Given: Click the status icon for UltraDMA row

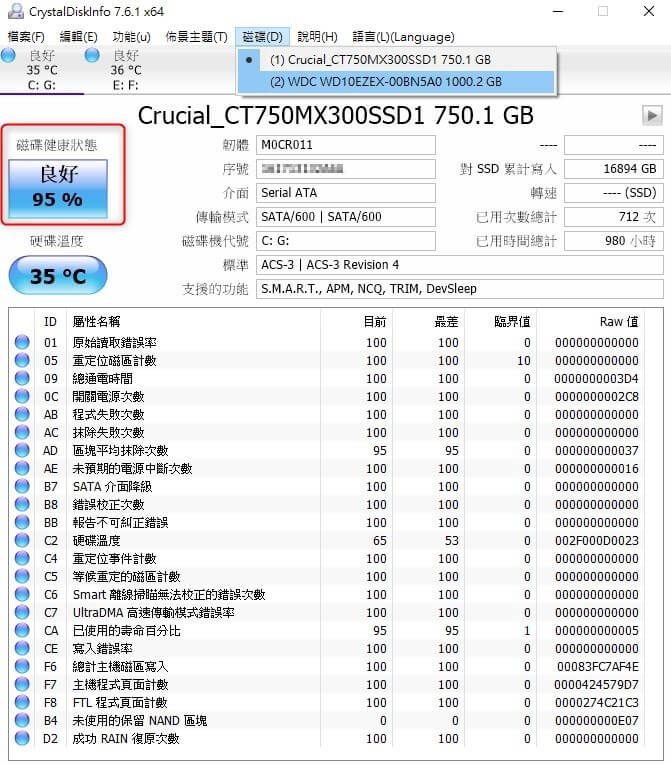Looking at the screenshot, I should point(22,612).
